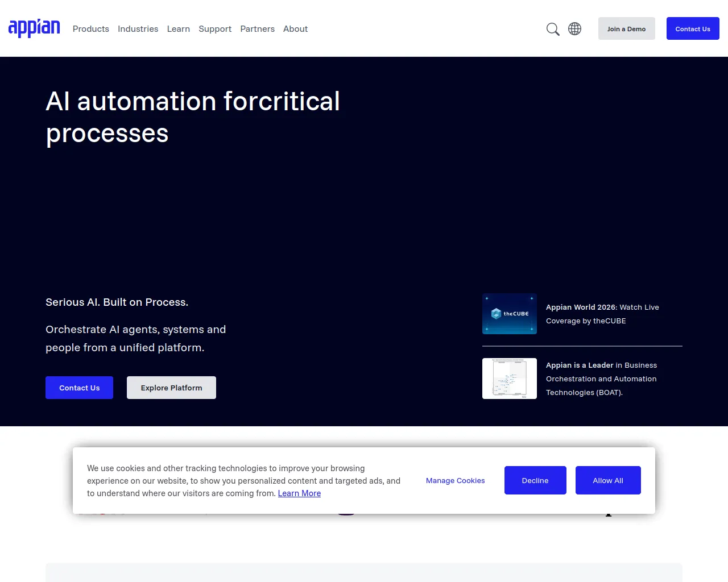Open the Products menu

point(90,29)
